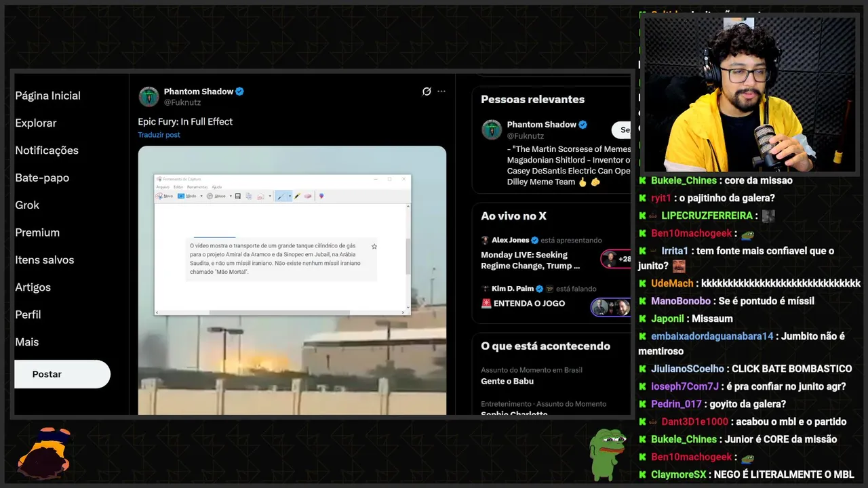Image resolution: width=868 pixels, height=488 pixels.
Task: Click ENTENDA O JOGO participants avatars
Action: point(611,308)
